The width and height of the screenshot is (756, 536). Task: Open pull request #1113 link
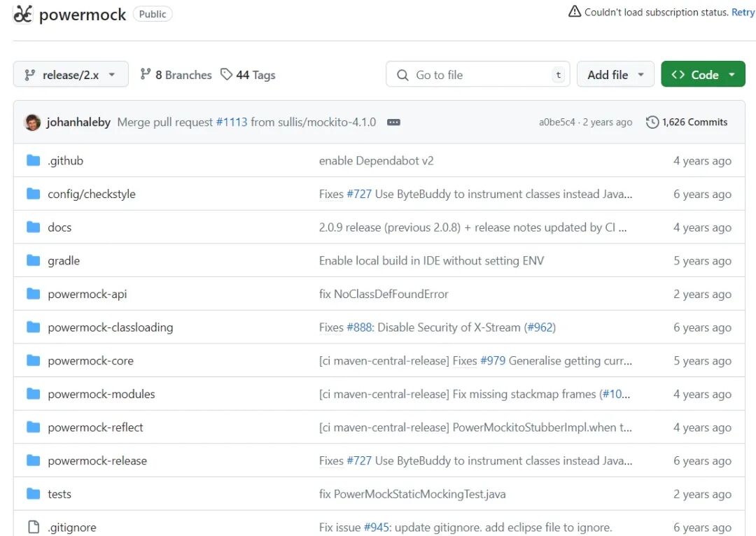coord(232,122)
